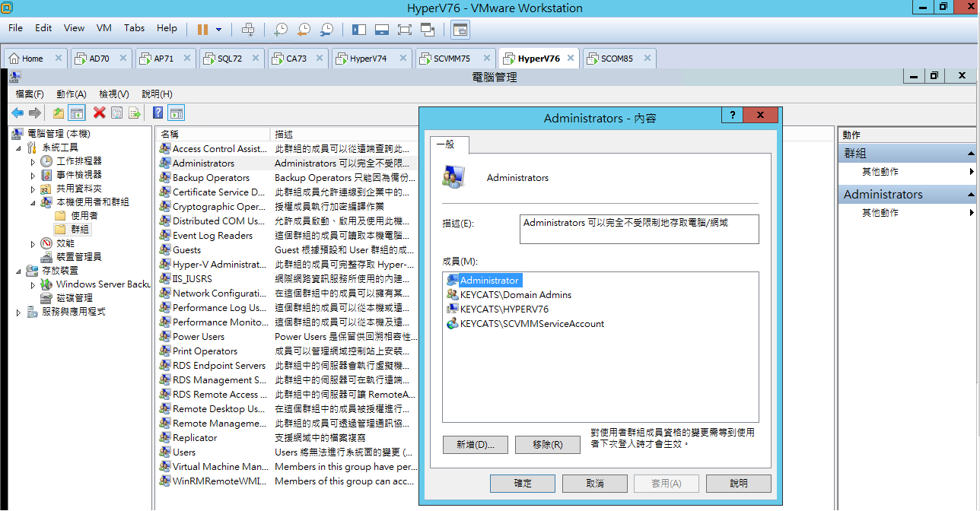Click the 名稱 column header
The height and width of the screenshot is (511, 980).
213,134
